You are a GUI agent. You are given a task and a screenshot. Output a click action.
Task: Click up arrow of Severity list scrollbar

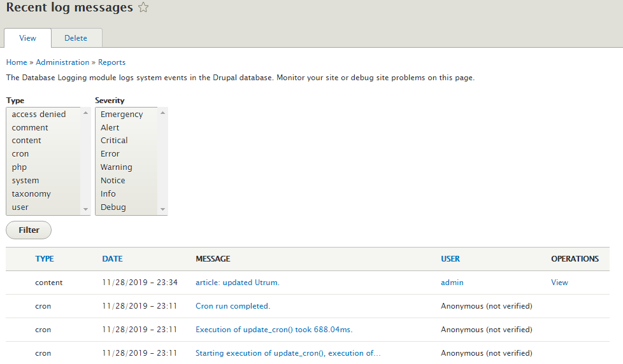coord(162,113)
